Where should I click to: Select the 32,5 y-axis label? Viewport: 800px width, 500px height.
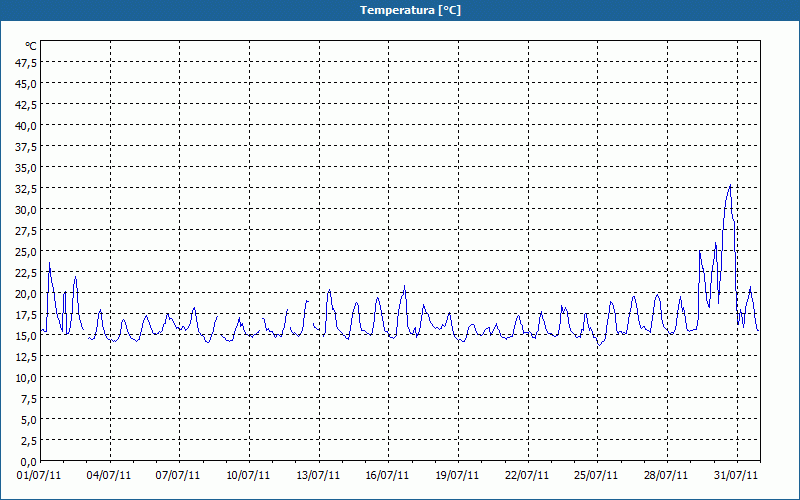point(26,188)
